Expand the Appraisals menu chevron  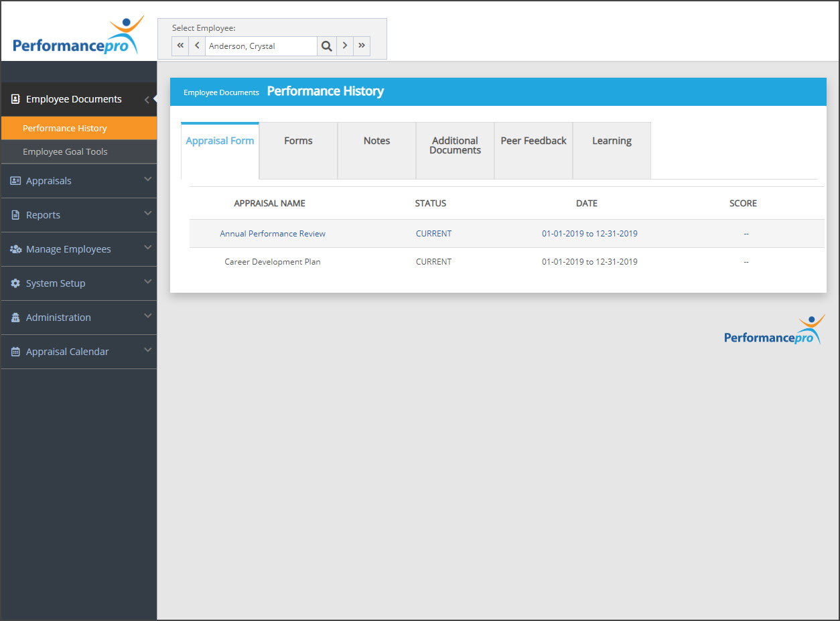tap(148, 180)
